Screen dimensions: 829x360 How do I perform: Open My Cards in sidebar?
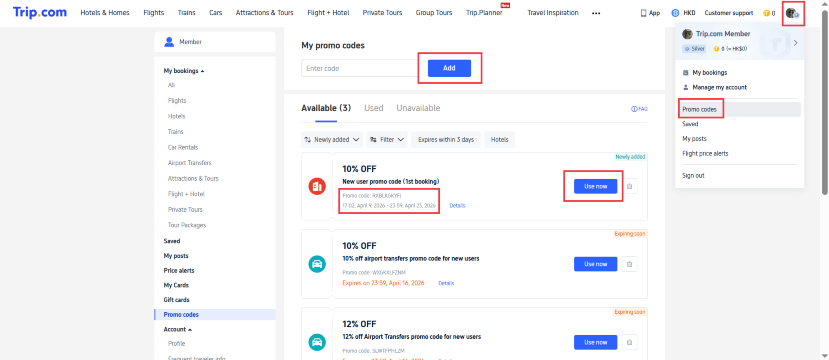[x=176, y=285]
